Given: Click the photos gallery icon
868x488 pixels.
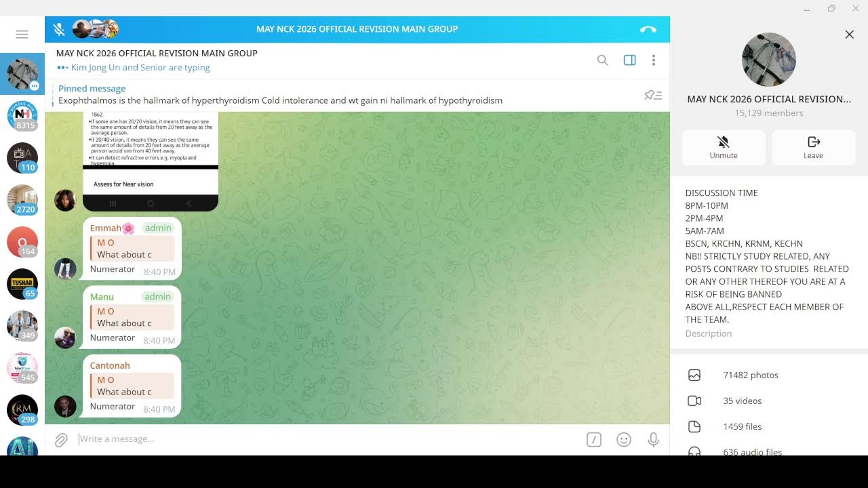Looking at the screenshot, I should click(694, 375).
